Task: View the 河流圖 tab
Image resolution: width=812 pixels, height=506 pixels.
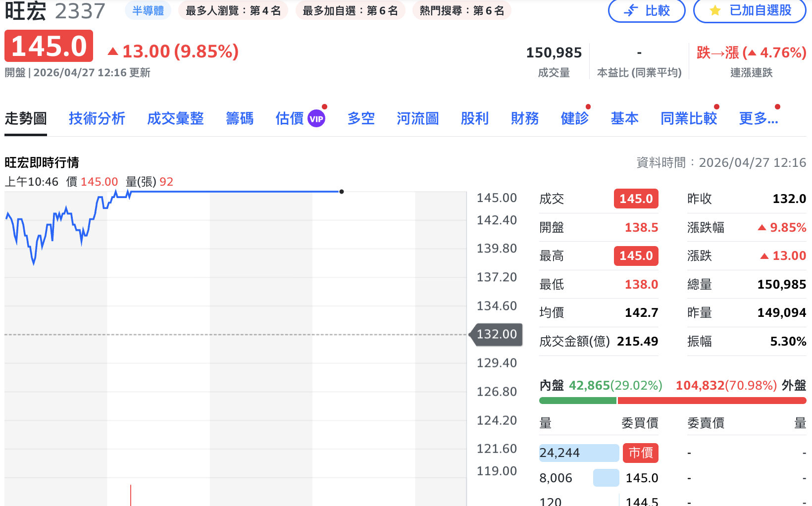Action: tap(418, 119)
